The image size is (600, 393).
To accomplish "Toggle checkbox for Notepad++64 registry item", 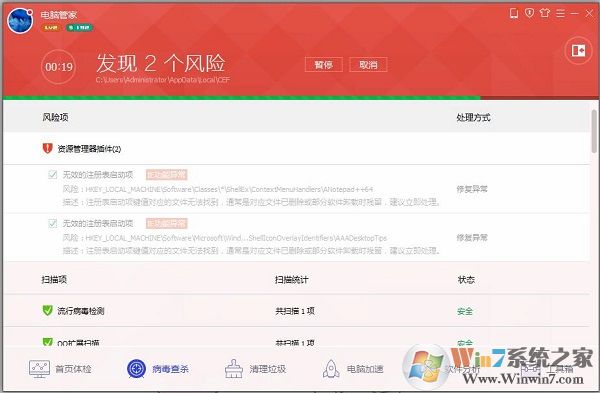I will pos(53,174).
